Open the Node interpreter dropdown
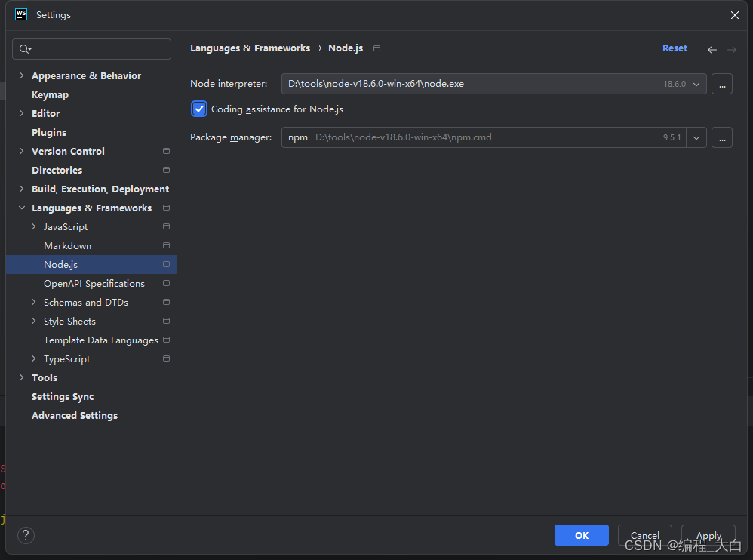The height and width of the screenshot is (560, 753). click(x=695, y=84)
